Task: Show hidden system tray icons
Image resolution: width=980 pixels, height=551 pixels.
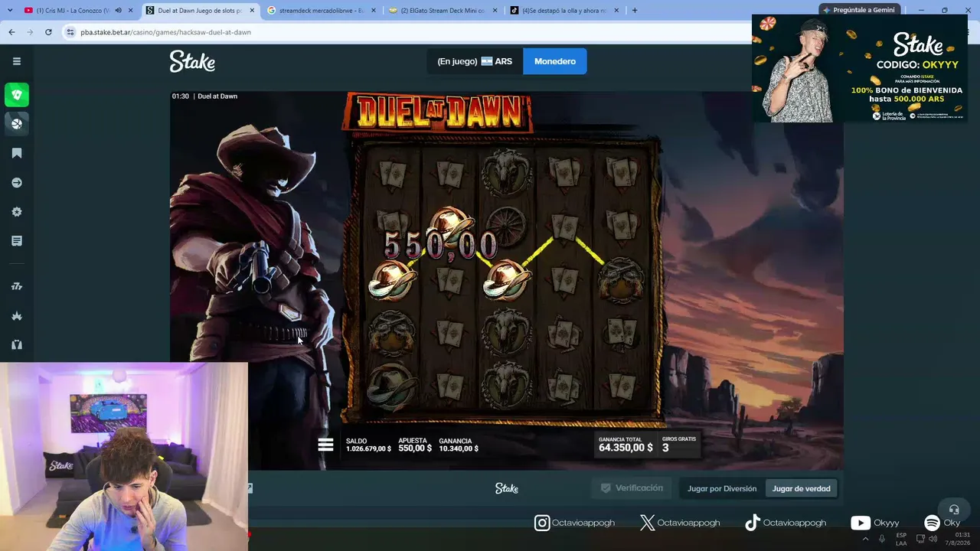Action: 866,539
